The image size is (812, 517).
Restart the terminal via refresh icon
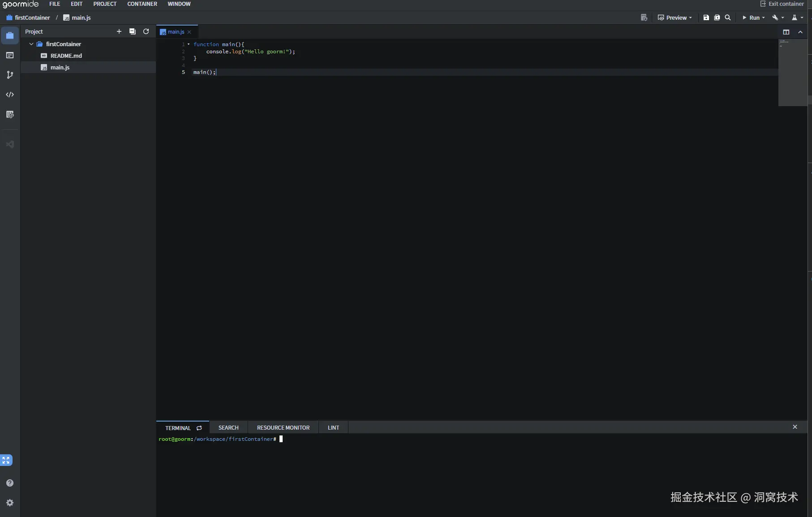click(x=199, y=428)
